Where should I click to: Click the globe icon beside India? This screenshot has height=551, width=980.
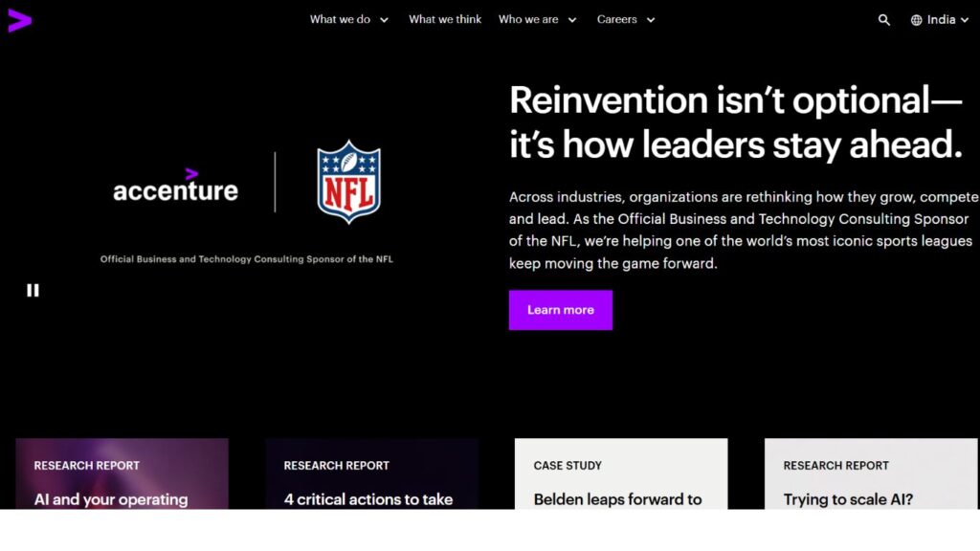click(x=916, y=20)
